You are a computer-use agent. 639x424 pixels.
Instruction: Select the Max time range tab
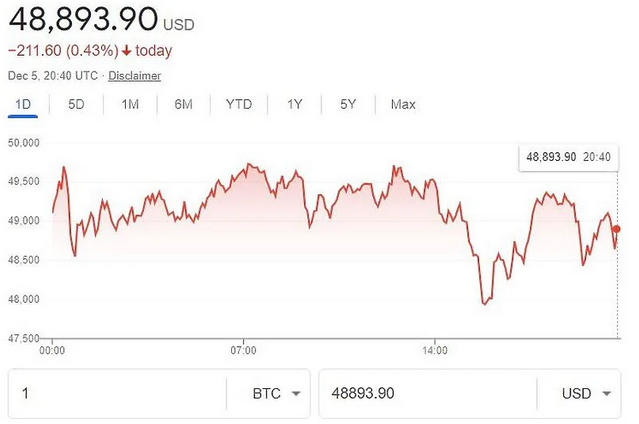coord(403,104)
